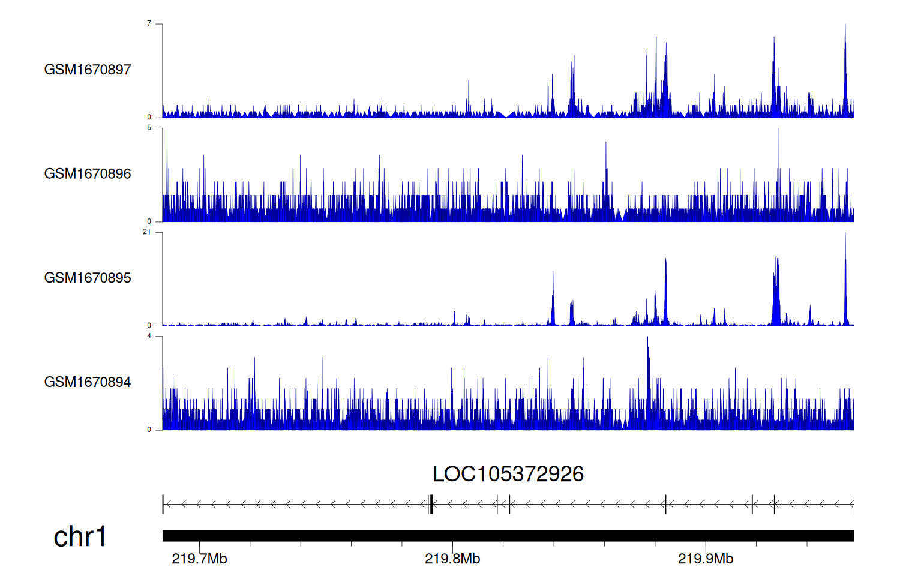Click the black chr1 ideogram bar
Screen dimensions: 900x588
click(508, 536)
